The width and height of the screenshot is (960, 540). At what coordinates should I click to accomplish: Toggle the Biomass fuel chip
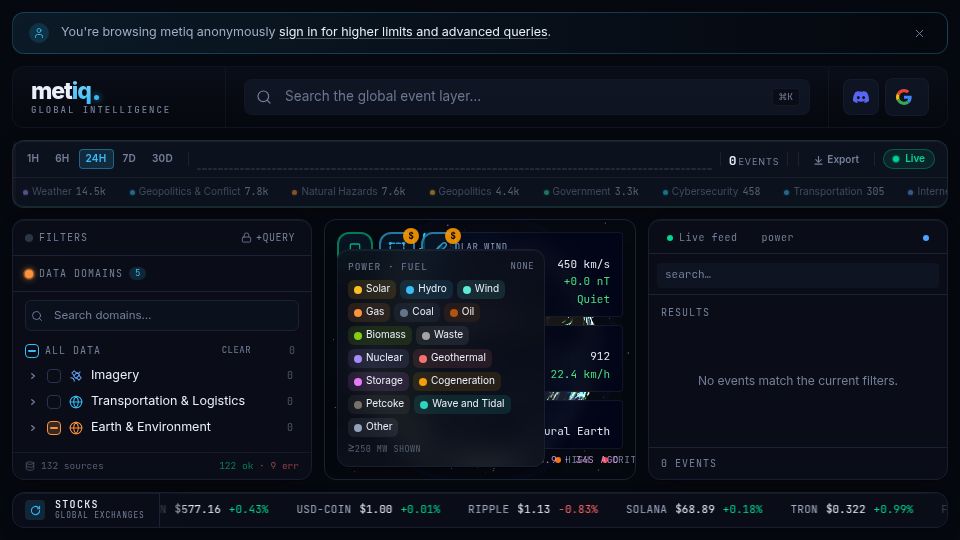point(380,335)
